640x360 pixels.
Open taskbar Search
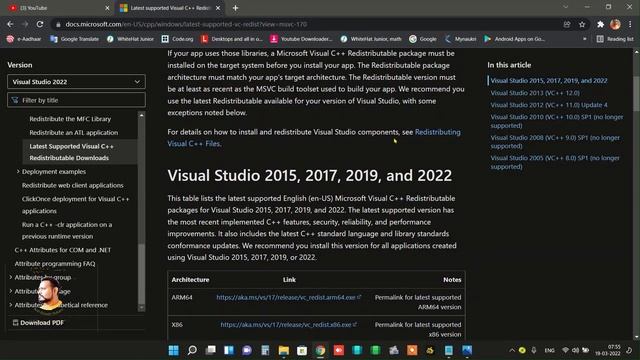pos(192,350)
